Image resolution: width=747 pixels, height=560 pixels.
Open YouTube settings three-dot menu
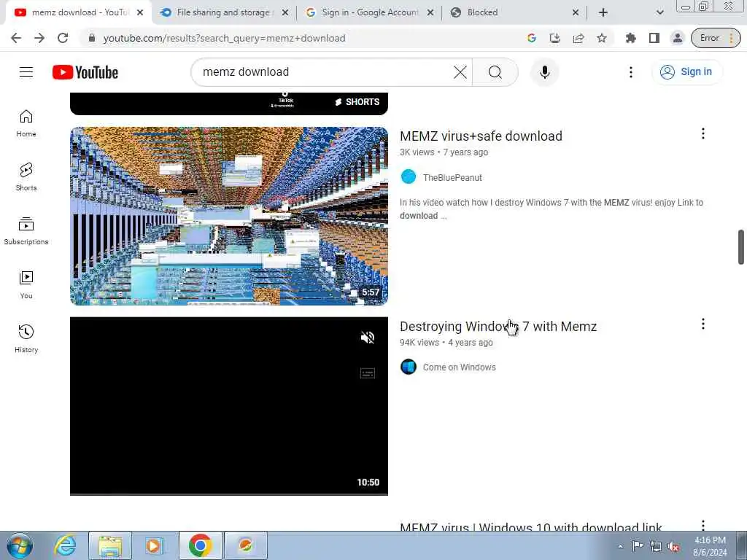[x=631, y=72]
